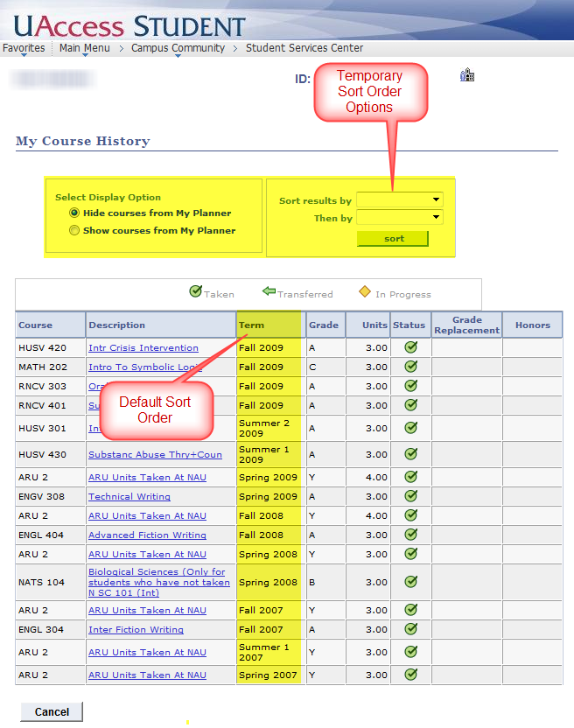Select Hide courses from My Planner option
Image resolution: width=574 pixels, height=728 pixels.
[x=74, y=213]
